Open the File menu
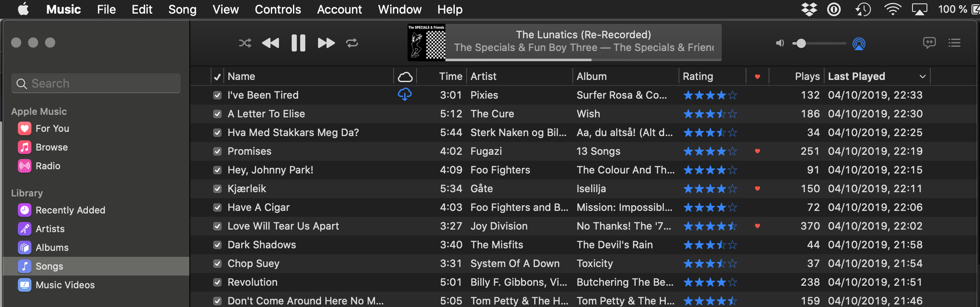Screen dimensions: 980x307 click(x=106, y=9)
